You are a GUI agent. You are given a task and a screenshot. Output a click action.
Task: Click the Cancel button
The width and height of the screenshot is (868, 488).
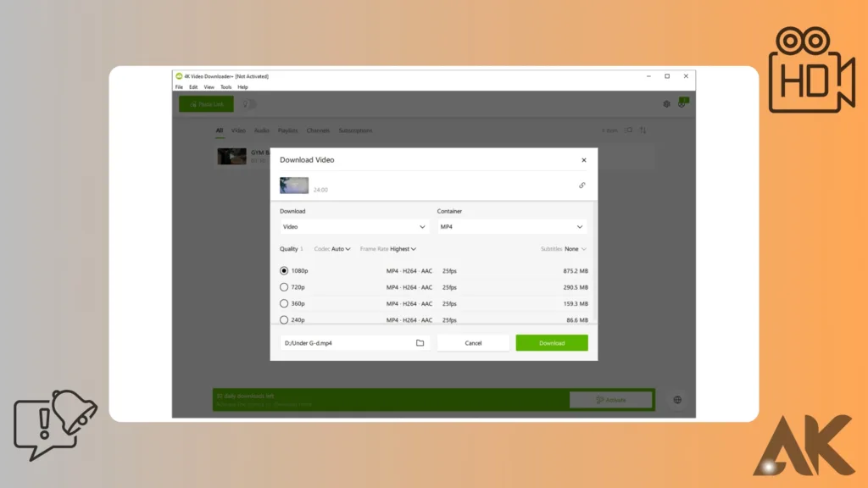coord(473,343)
